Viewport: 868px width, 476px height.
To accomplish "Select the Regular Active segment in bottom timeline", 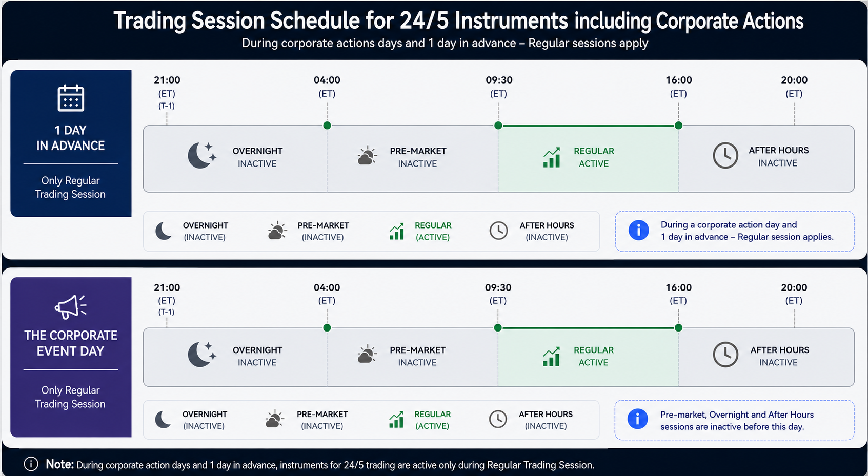I will point(588,357).
